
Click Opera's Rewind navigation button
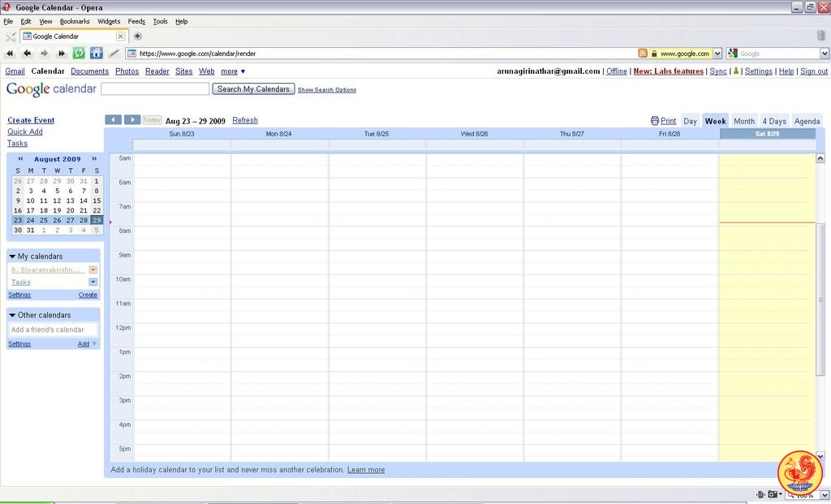click(x=10, y=53)
